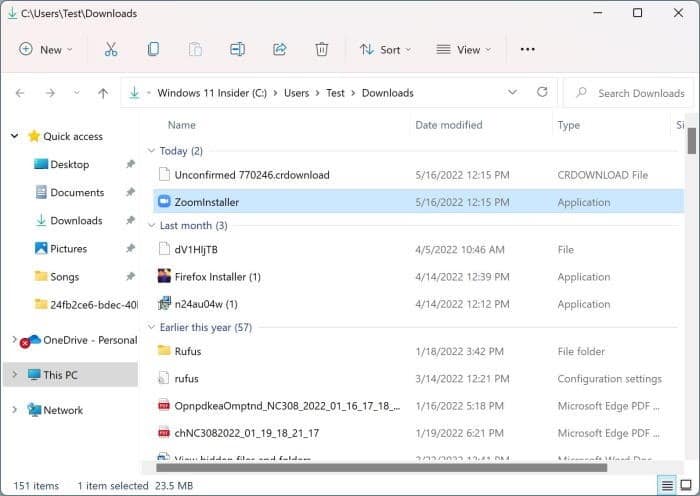The image size is (700, 496).
Task: Expand address bar previous locations chevron
Action: coord(512,92)
